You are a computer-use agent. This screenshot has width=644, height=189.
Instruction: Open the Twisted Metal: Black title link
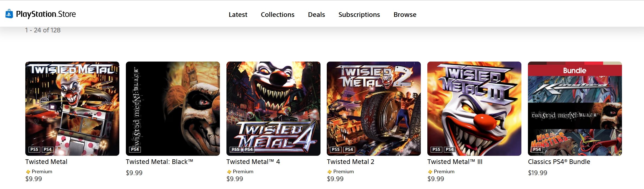tap(159, 162)
